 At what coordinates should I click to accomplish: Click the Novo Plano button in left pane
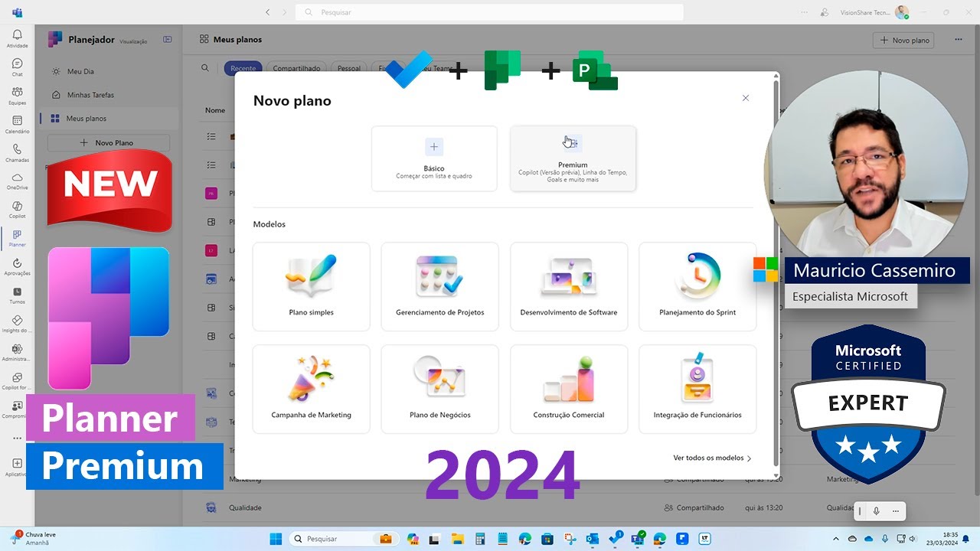click(109, 142)
